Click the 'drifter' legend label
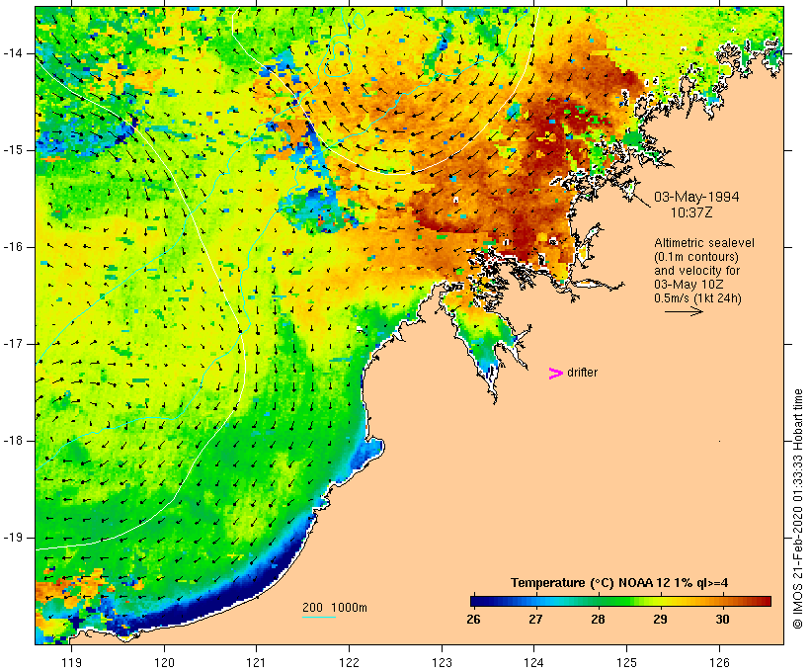The width and height of the screenshot is (810, 672). [x=582, y=373]
